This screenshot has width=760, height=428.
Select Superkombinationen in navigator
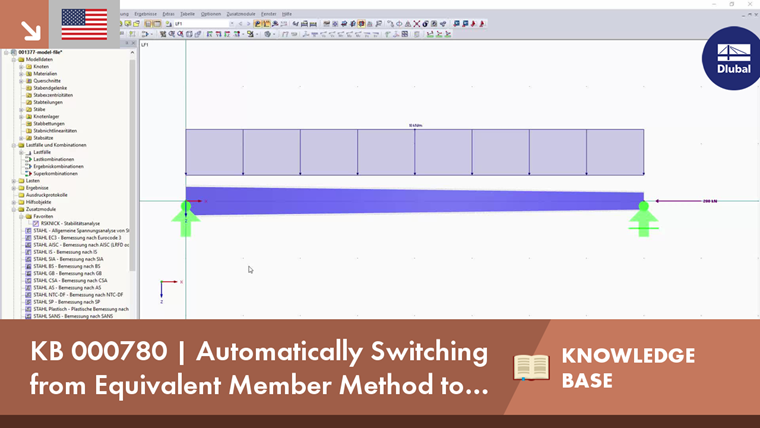[55, 174]
